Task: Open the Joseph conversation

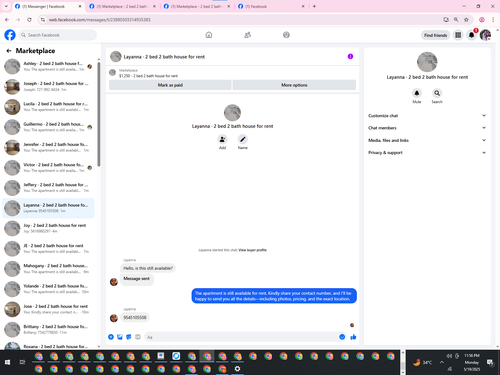Action: 48,87
